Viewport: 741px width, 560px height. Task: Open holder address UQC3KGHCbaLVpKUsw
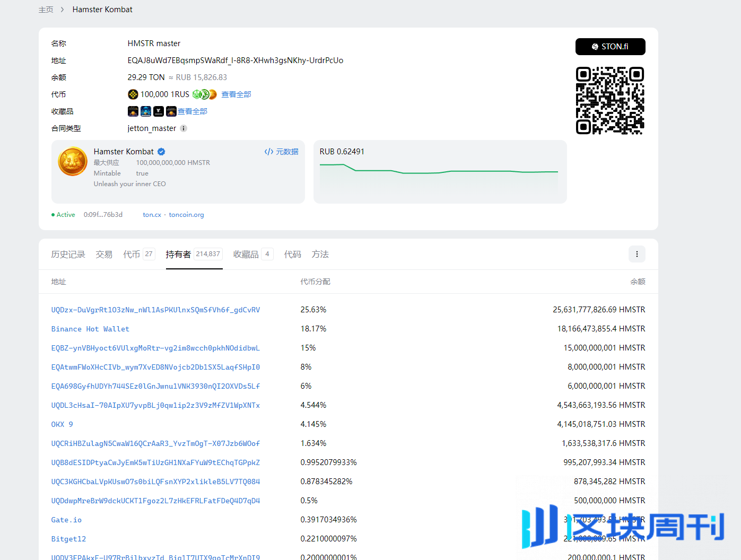pos(156,482)
